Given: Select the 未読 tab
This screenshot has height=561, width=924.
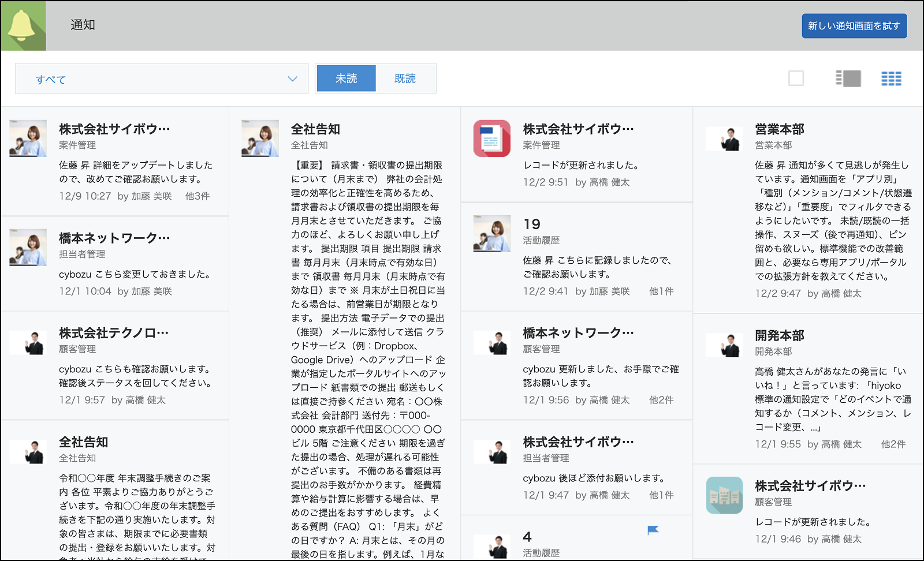Looking at the screenshot, I should click(x=345, y=78).
